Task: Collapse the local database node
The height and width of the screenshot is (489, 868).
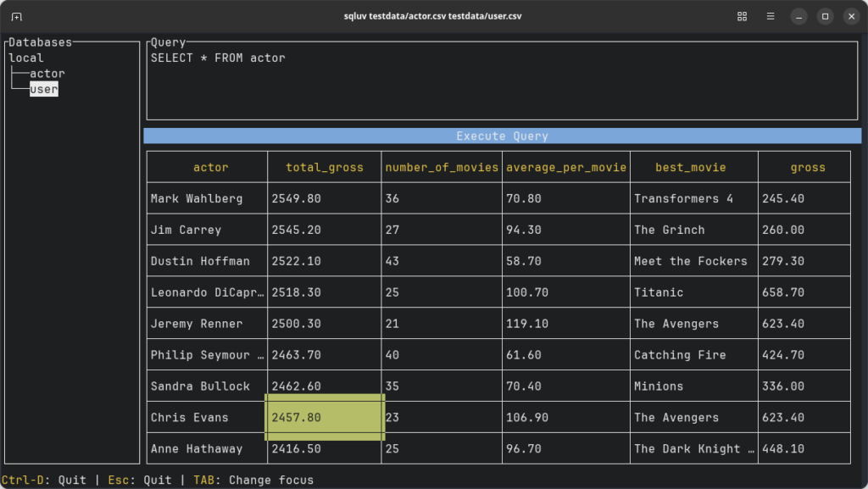Action: 26,58
